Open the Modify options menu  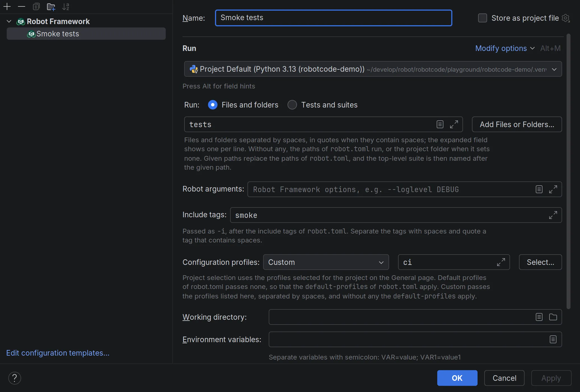point(505,48)
